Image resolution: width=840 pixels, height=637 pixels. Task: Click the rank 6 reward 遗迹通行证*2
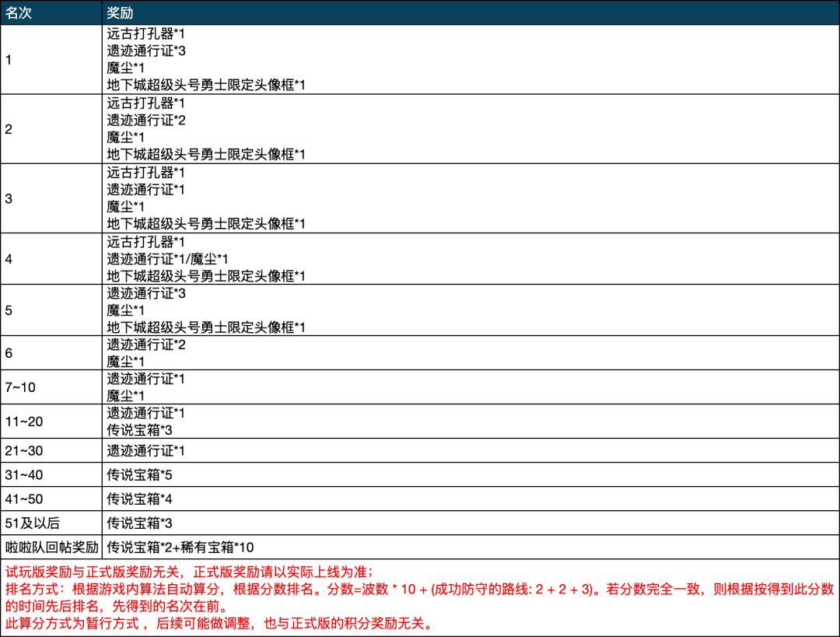145,345
